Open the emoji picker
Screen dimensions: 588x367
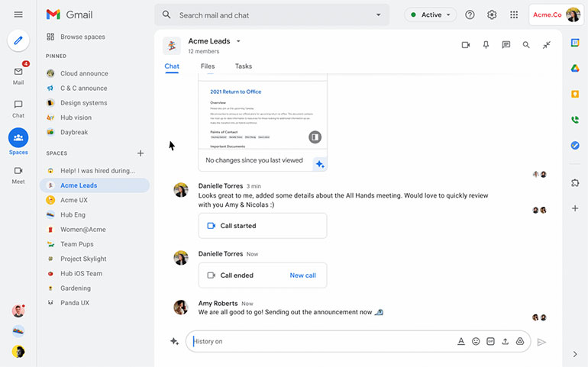[476, 341]
